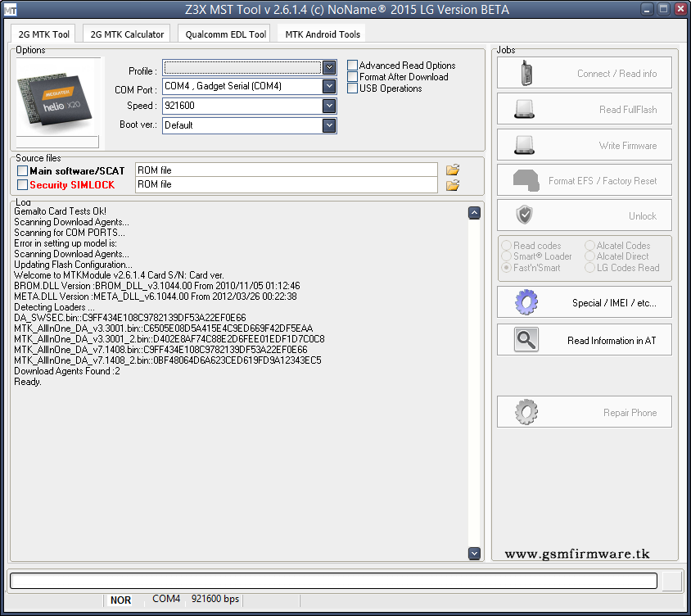Click the small button right of progress bar

(x=672, y=581)
